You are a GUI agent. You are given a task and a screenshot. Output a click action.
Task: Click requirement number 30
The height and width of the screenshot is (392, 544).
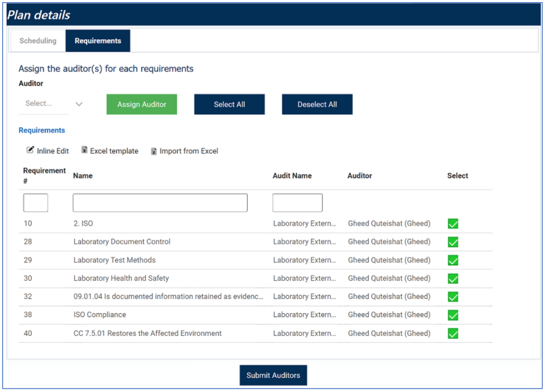tap(28, 278)
